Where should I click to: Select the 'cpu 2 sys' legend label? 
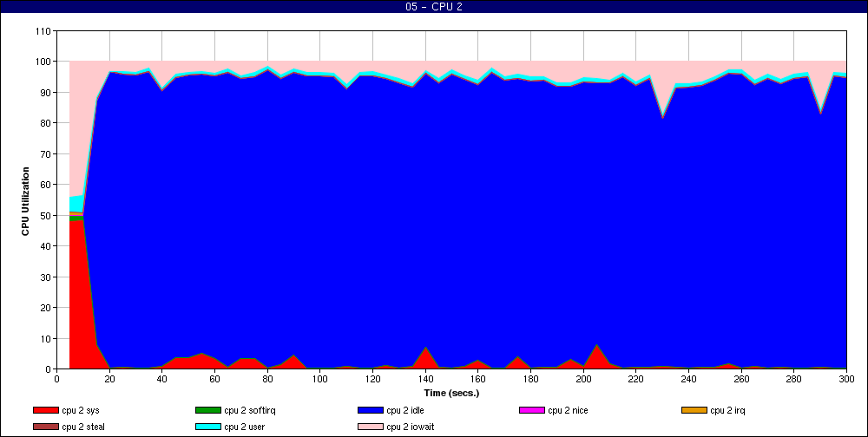pyautogui.click(x=81, y=411)
